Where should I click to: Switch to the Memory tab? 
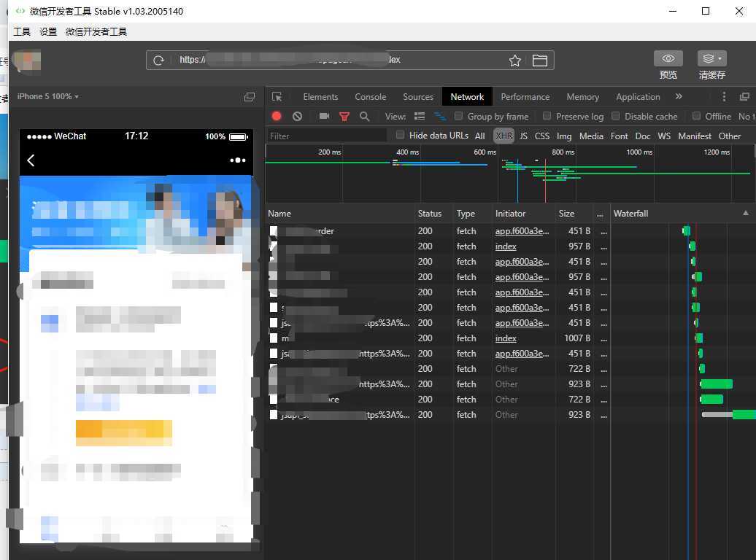tap(582, 97)
